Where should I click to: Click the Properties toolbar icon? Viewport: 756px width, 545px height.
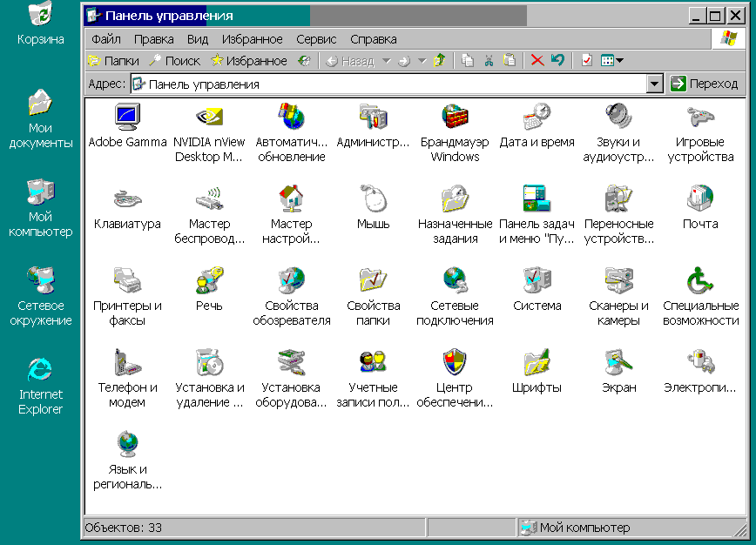(x=587, y=61)
